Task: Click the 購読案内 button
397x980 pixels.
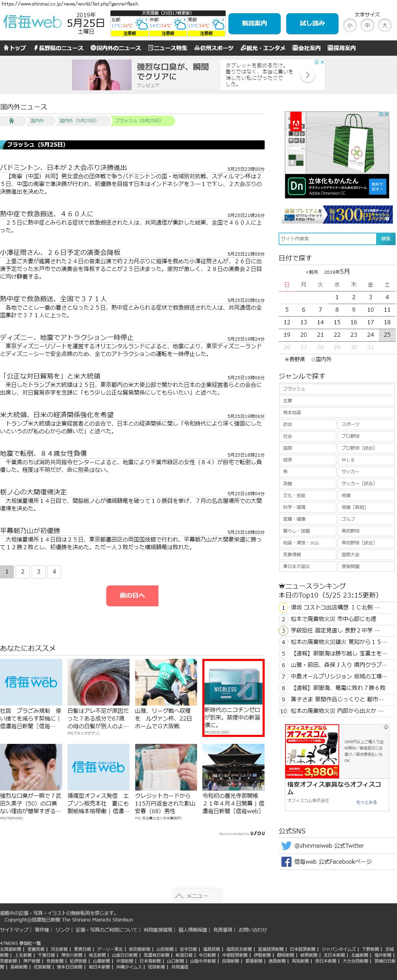Action: [255, 24]
